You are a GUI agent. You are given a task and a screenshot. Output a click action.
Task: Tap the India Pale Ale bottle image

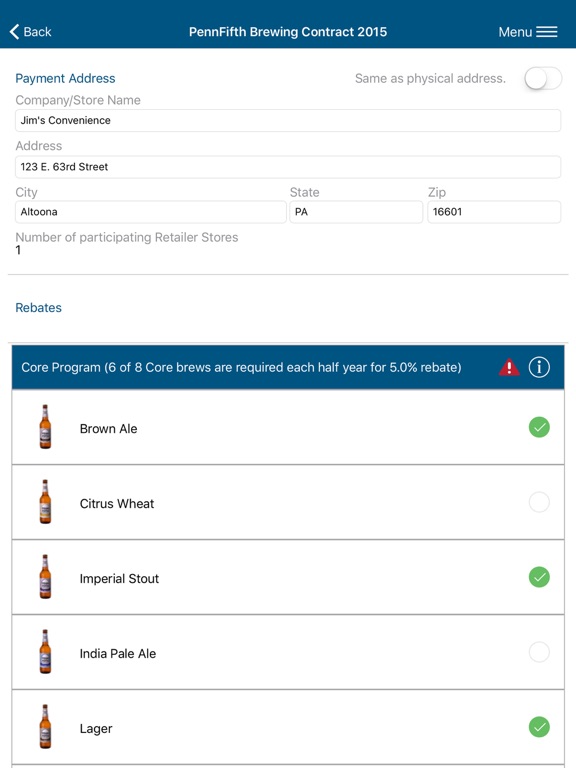click(x=45, y=651)
